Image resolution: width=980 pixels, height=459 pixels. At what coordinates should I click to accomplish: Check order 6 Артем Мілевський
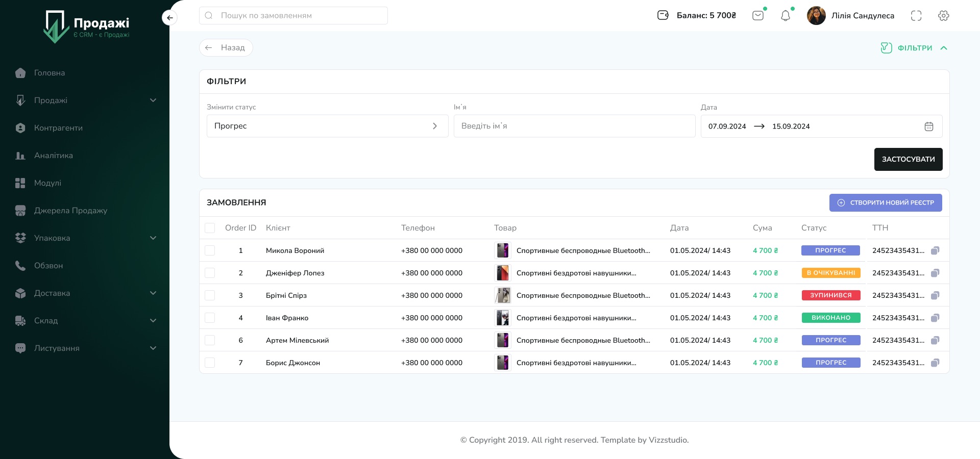point(210,340)
